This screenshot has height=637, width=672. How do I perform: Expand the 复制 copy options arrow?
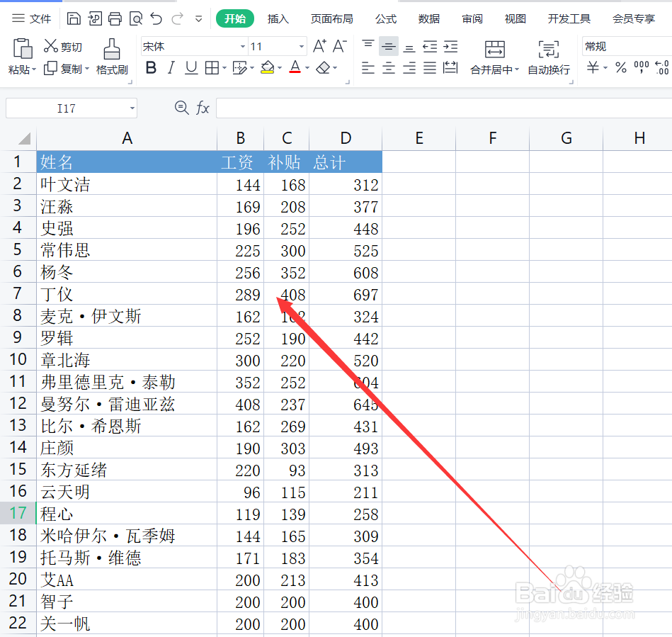(87, 69)
